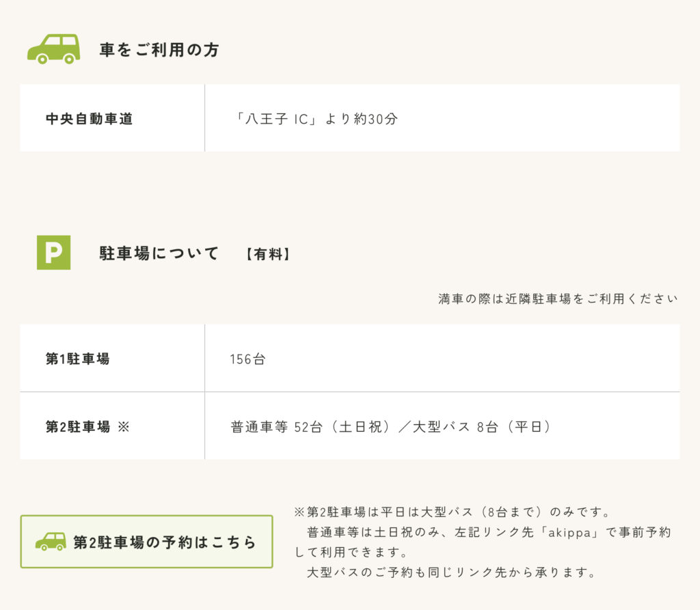
Task: Click the 156台 capacity cell
Action: point(247,359)
